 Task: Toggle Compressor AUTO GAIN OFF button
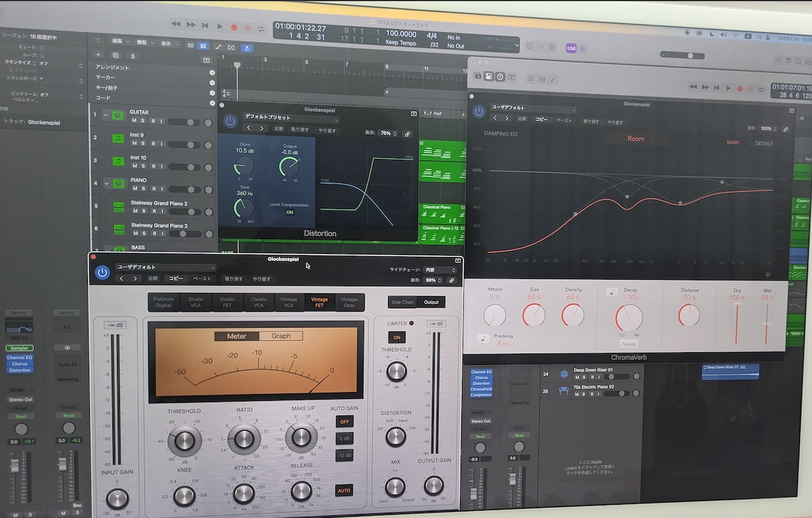pos(345,421)
